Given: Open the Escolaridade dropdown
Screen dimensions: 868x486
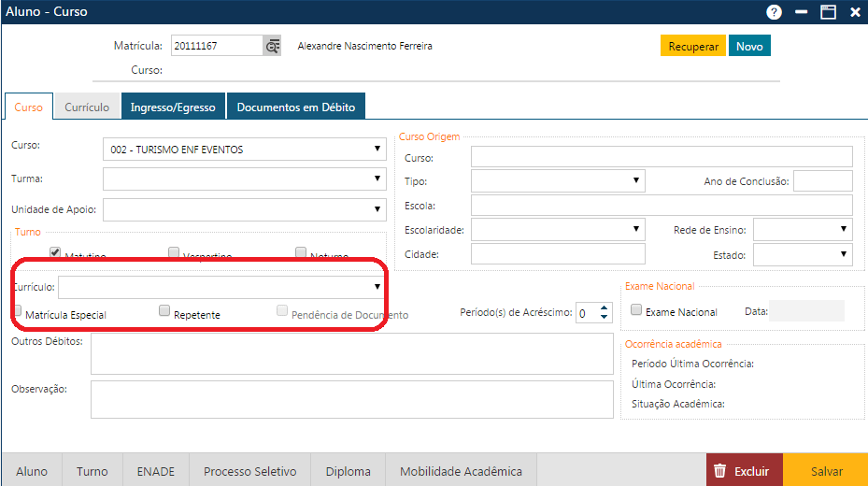Looking at the screenshot, I should pyautogui.click(x=636, y=229).
